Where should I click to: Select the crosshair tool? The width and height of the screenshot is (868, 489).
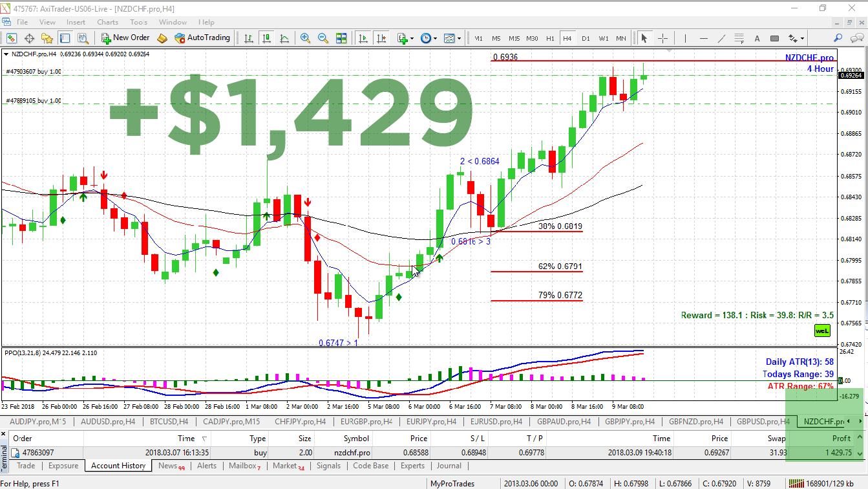tap(662, 38)
